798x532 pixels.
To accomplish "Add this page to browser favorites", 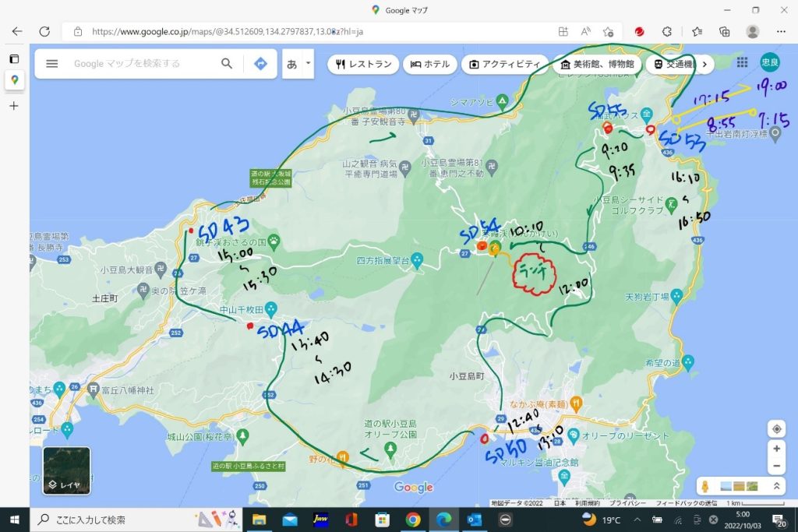I will (x=609, y=32).
